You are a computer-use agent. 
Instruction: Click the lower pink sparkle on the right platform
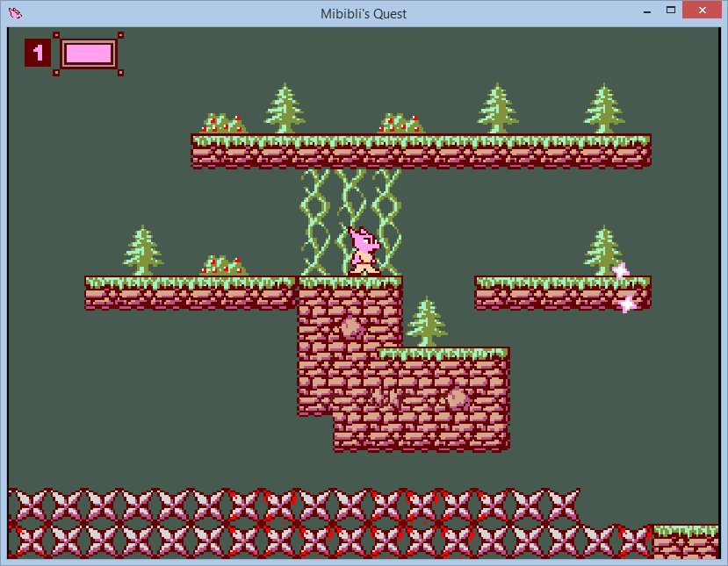(628, 304)
